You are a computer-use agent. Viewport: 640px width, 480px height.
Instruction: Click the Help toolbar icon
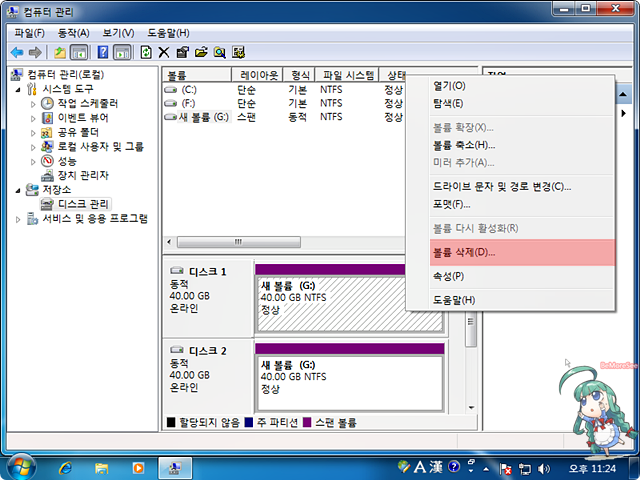click(x=102, y=52)
